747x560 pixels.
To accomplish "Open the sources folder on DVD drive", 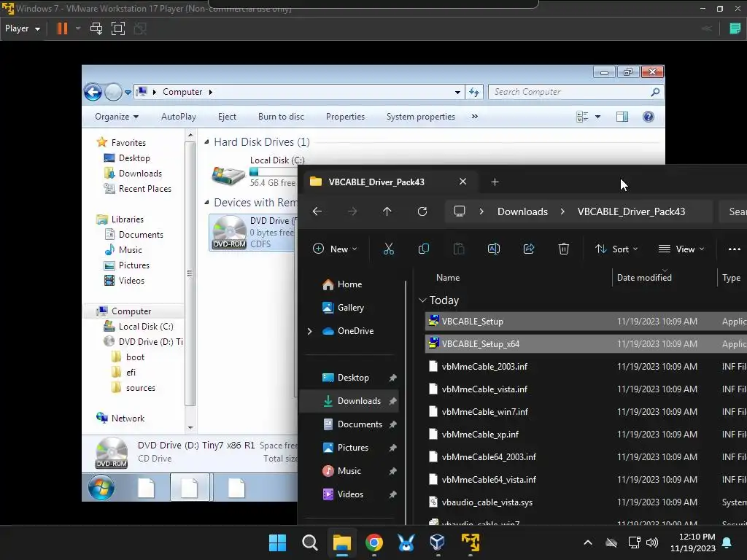I will (x=140, y=388).
